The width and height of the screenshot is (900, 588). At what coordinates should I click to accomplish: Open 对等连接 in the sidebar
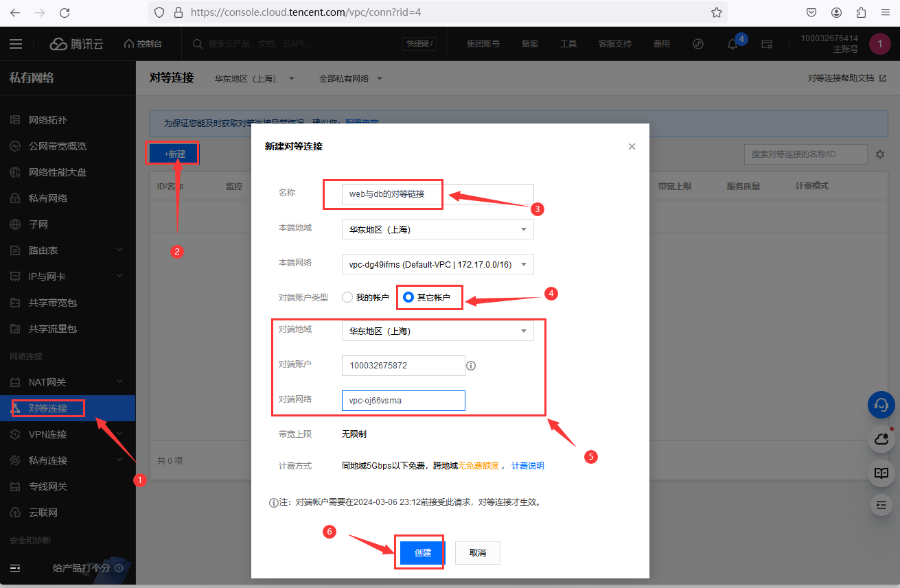click(48, 408)
